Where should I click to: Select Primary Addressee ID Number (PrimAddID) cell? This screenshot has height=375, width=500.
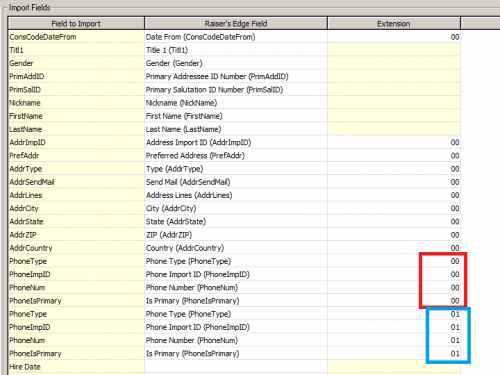[236, 76]
